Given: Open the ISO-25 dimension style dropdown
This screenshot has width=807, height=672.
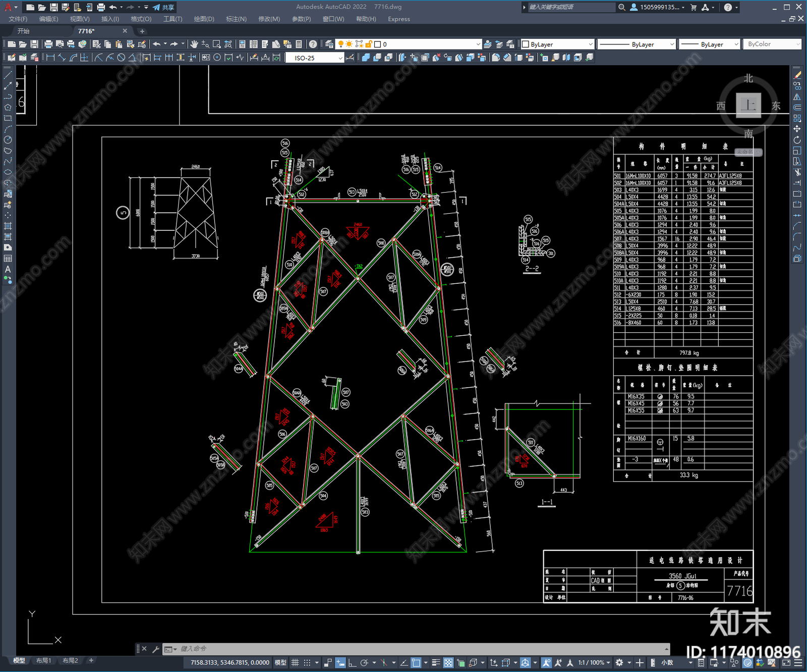Looking at the screenshot, I should tap(315, 58).
